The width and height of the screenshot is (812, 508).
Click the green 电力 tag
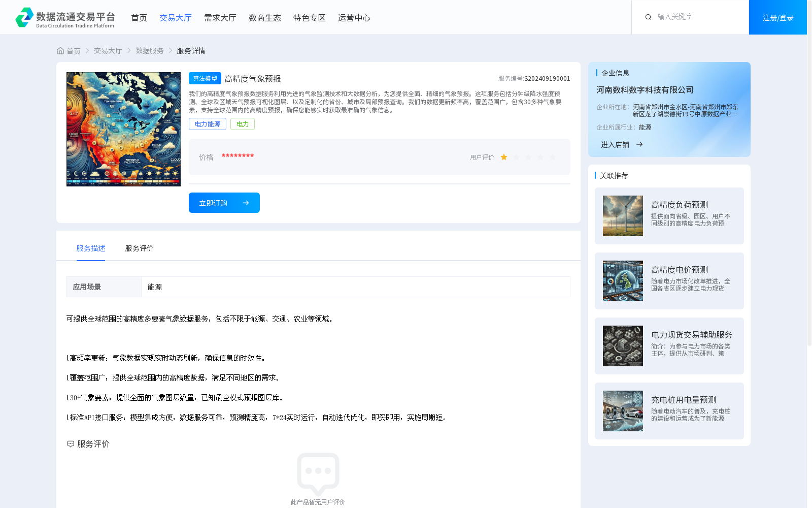point(243,124)
